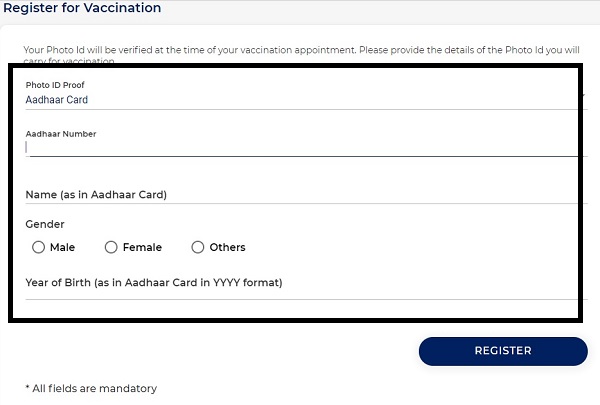
Task: Click the Photo Id verification instruction text
Action: tap(300, 49)
